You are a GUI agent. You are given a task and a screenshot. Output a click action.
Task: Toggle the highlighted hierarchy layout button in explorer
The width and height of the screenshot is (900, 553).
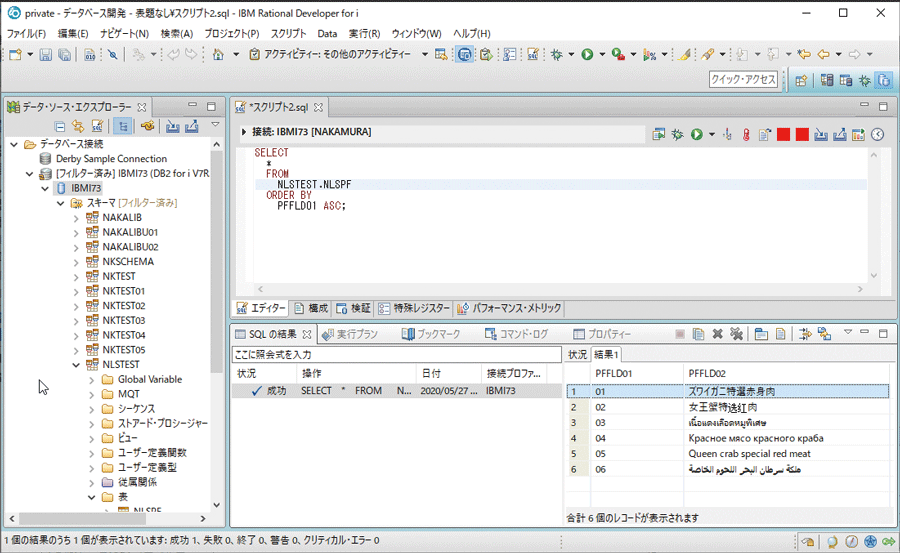pyautogui.click(x=122, y=126)
